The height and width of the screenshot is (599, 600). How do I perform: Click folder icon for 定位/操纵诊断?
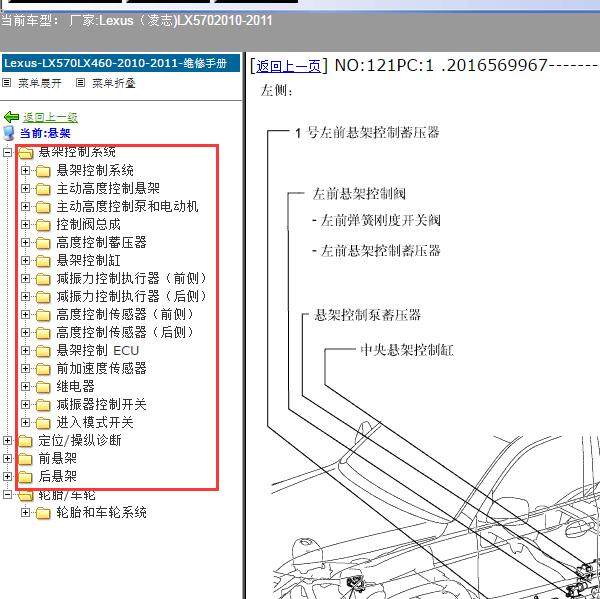pyautogui.click(x=25, y=441)
